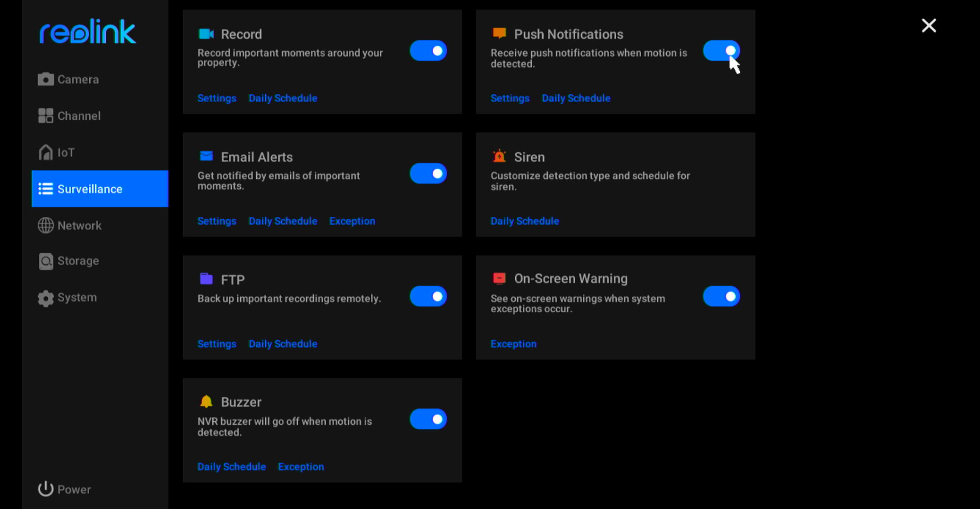Open Email Alerts Daily Schedule

(283, 221)
